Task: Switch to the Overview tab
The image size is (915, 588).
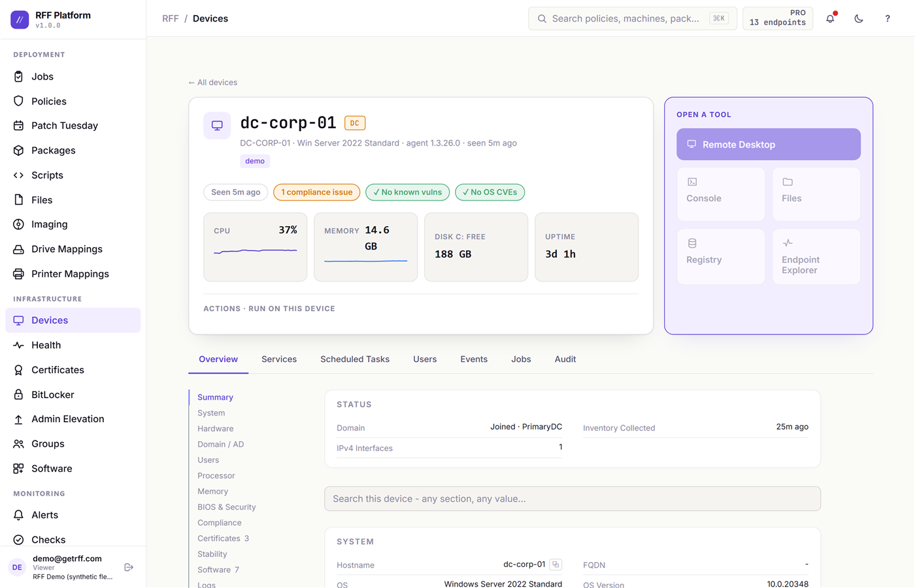Action: click(x=218, y=359)
